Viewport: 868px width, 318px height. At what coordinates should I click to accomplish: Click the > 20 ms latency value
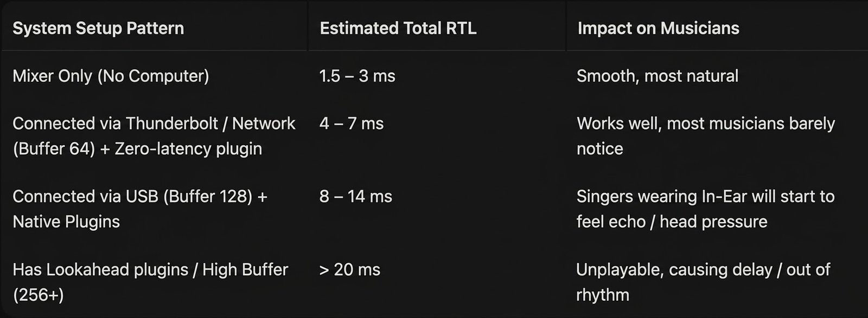tap(349, 269)
